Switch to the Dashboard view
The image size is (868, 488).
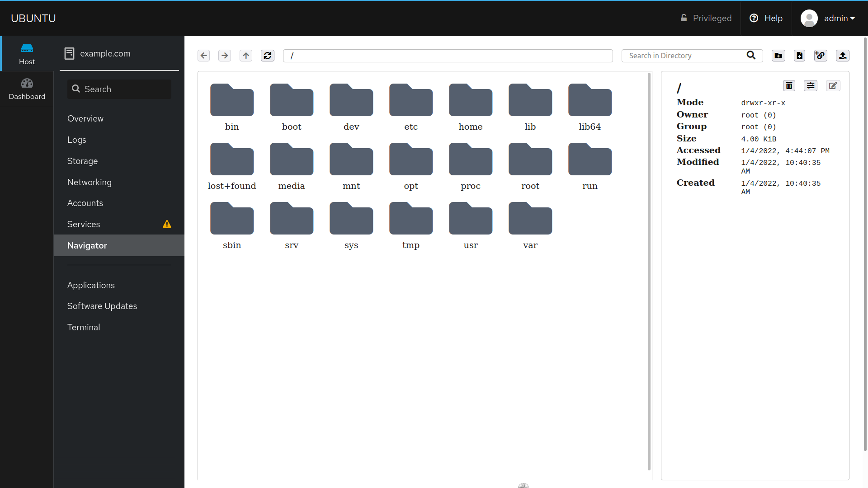pos(27,88)
